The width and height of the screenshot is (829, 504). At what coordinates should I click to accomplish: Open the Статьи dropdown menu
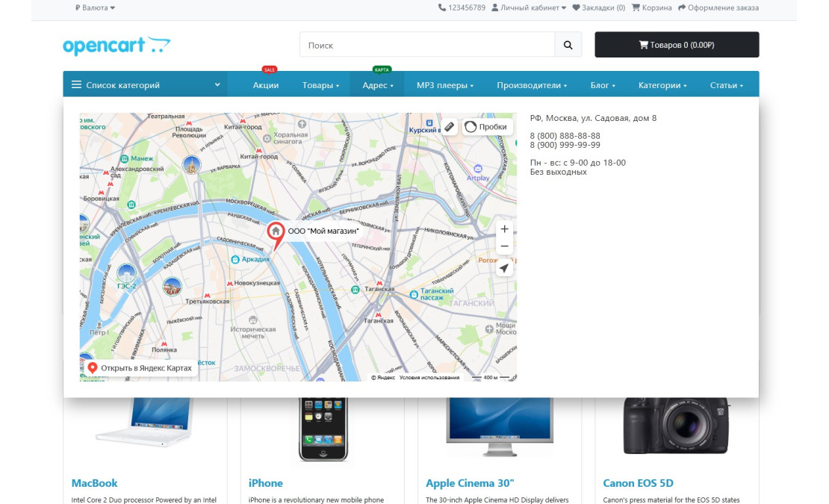pyautogui.click(x=727, y=85)
